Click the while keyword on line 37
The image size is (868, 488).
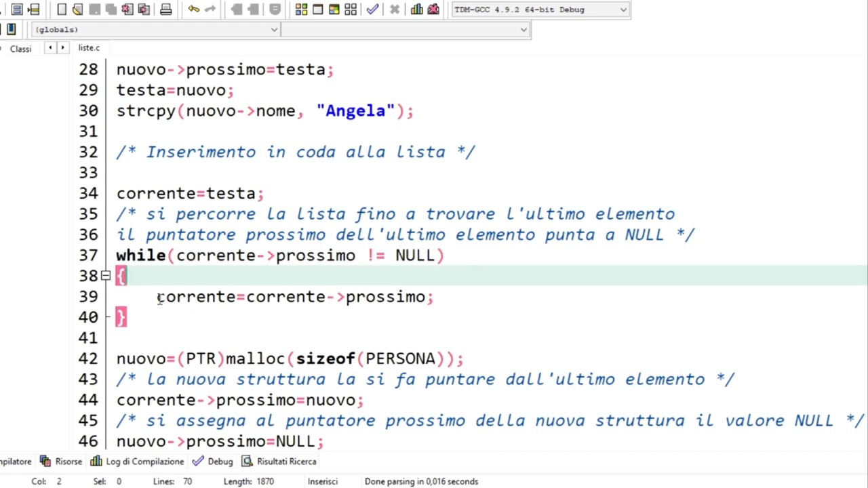(x=141, y=256)
